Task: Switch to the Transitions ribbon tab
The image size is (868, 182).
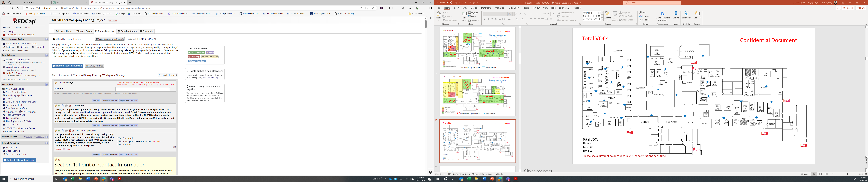Action: click(x=486, y=8)
